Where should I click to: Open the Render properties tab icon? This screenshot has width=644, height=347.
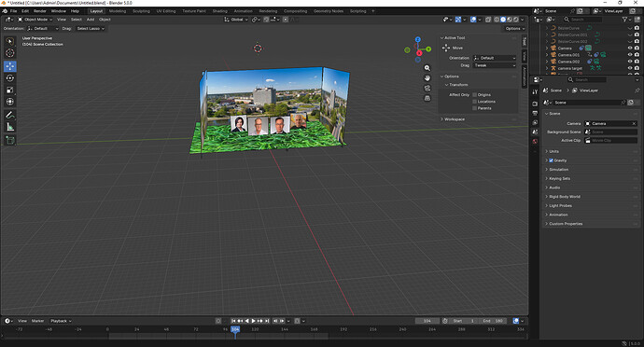click(x=535, y=104)
